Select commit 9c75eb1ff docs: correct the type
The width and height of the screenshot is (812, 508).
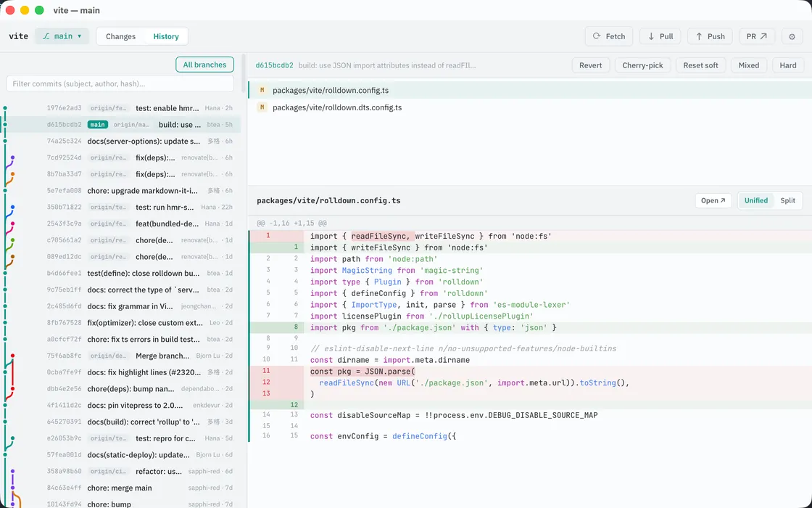pos(120,290)
